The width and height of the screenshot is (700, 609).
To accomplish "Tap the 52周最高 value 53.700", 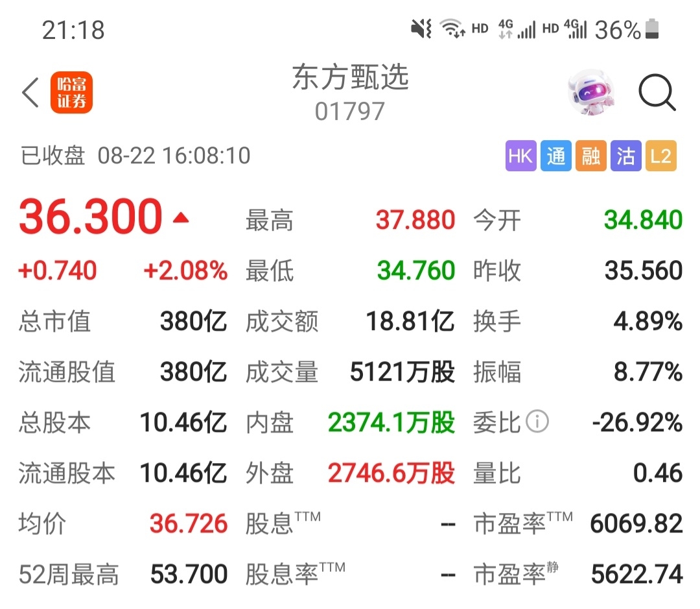I will [x=189, y=574].
